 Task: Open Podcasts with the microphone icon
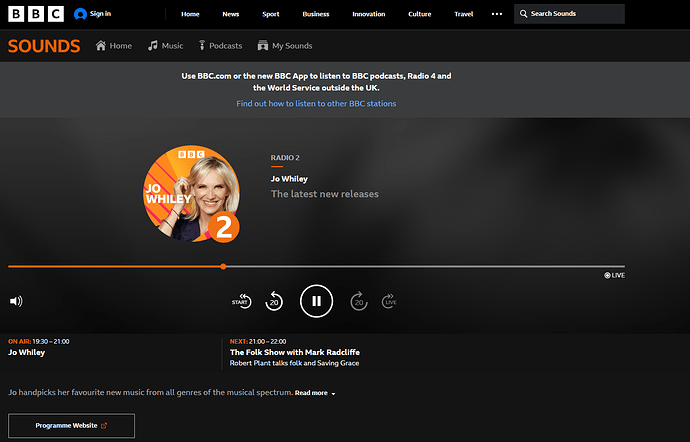tap(220, 46)
